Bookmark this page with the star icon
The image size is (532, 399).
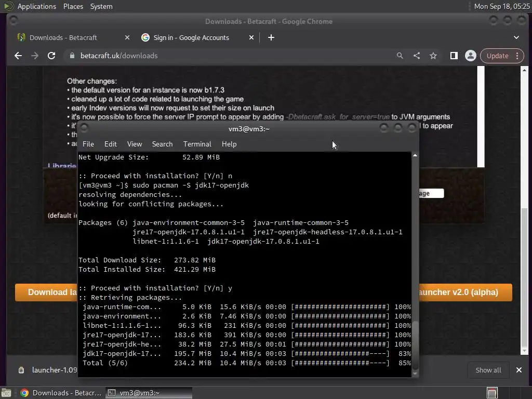[x=433, y=56]
